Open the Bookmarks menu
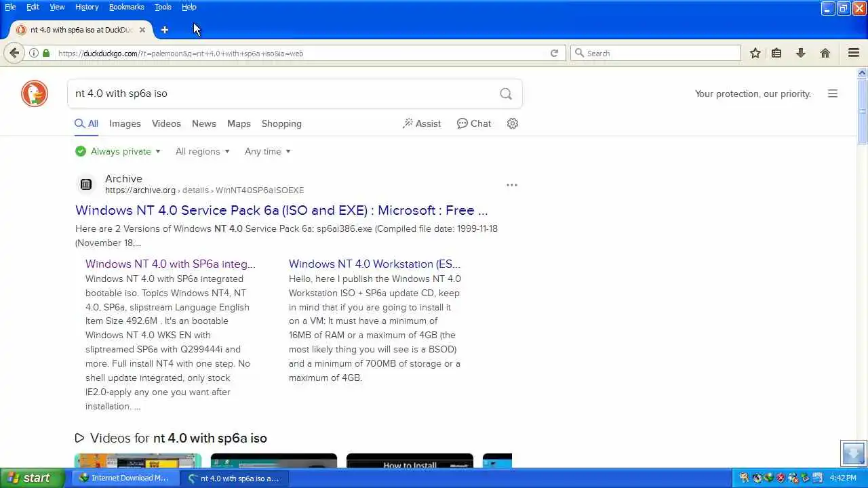868x488 pixels. click(126, 7)
